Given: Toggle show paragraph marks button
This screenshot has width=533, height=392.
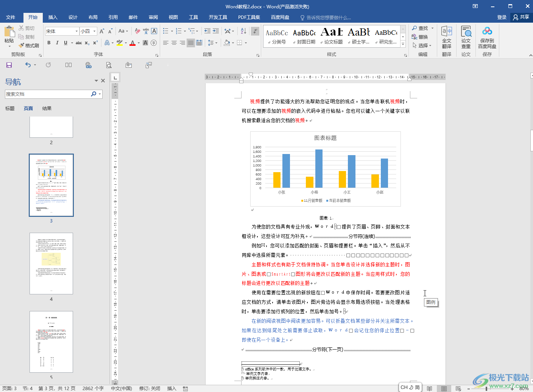Looking at the screenshot, I should click(256, 31).
